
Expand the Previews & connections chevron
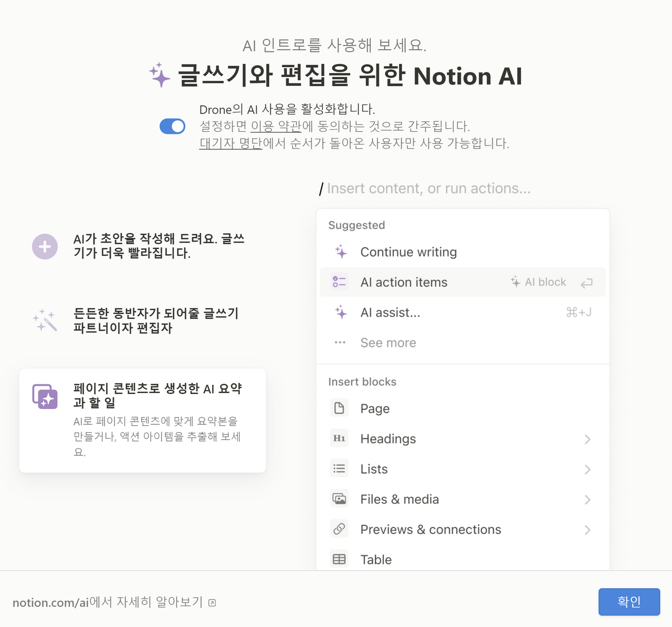(x=587, y=530)
